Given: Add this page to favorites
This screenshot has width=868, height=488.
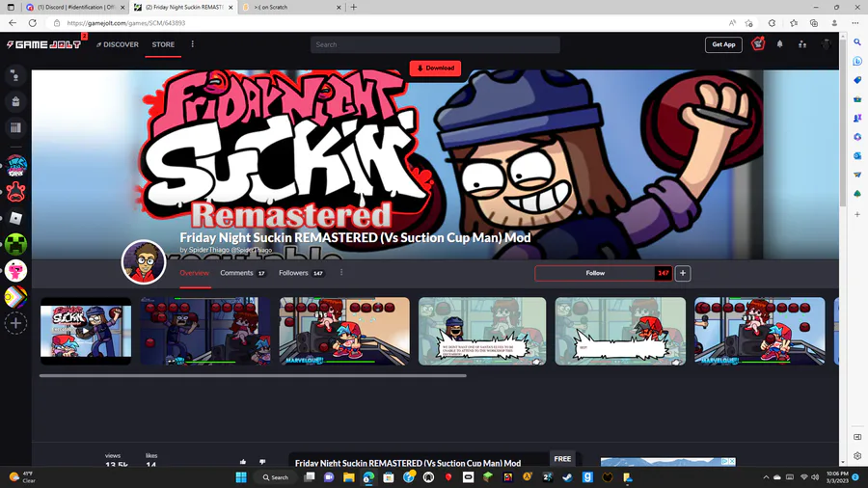Looking at the screenshot, I should 749,23.
